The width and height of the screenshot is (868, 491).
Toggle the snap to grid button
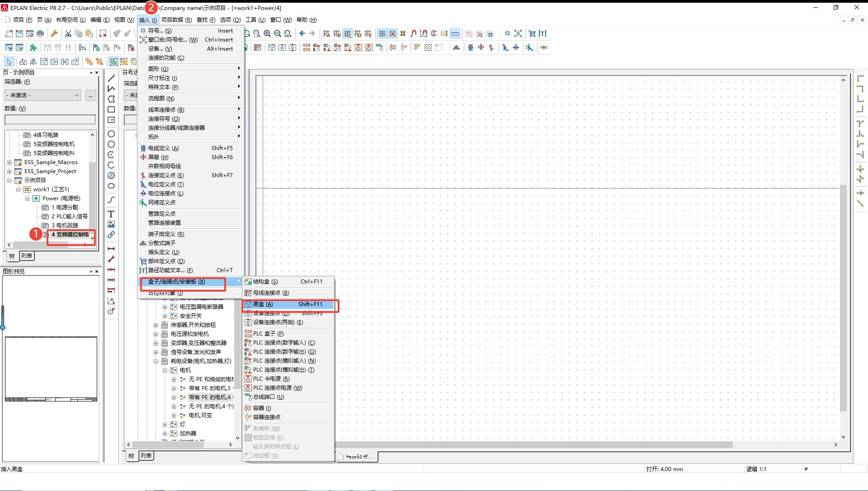point(392,33)
